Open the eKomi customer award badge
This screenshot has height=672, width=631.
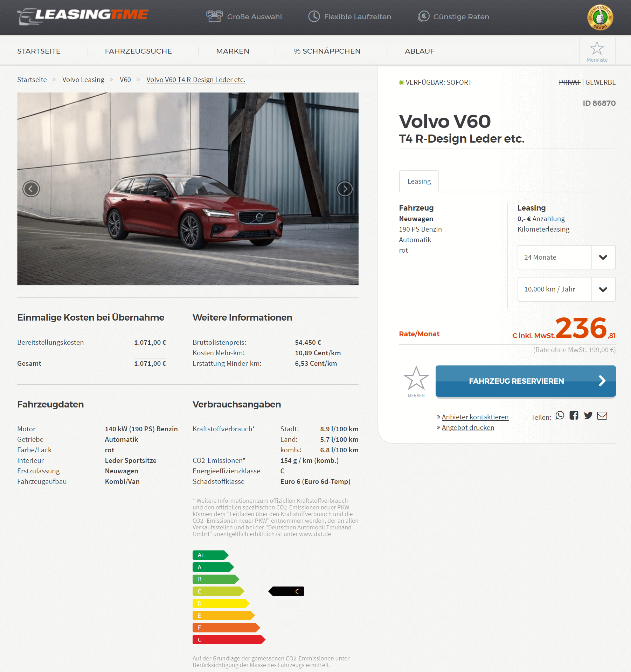pos(600,17)
